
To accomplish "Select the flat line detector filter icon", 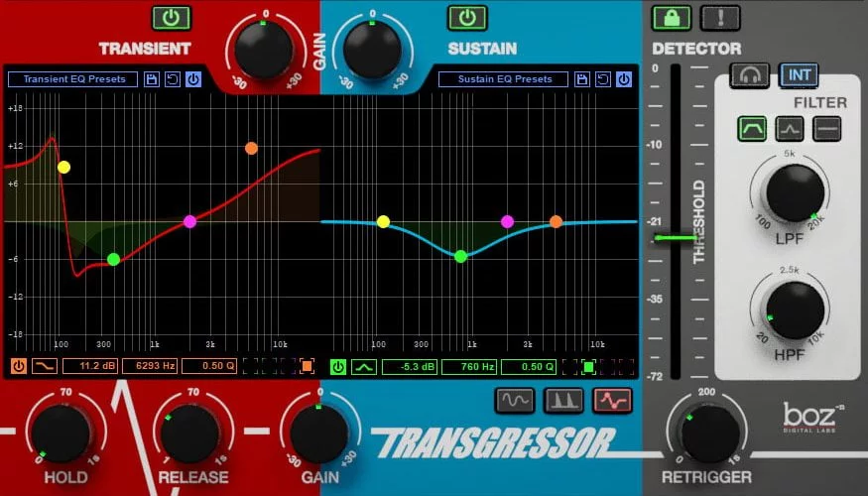I will coord(827,128).
